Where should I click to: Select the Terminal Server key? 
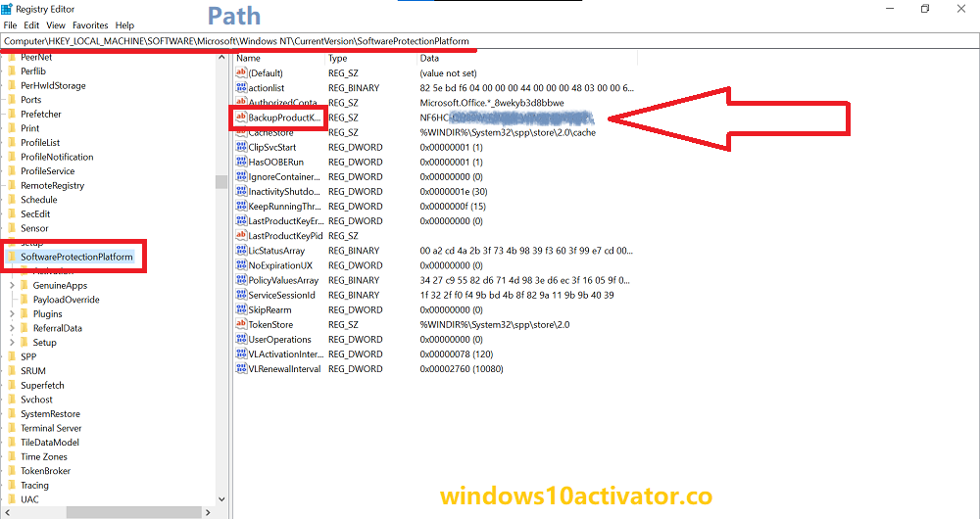coord(51,429)
